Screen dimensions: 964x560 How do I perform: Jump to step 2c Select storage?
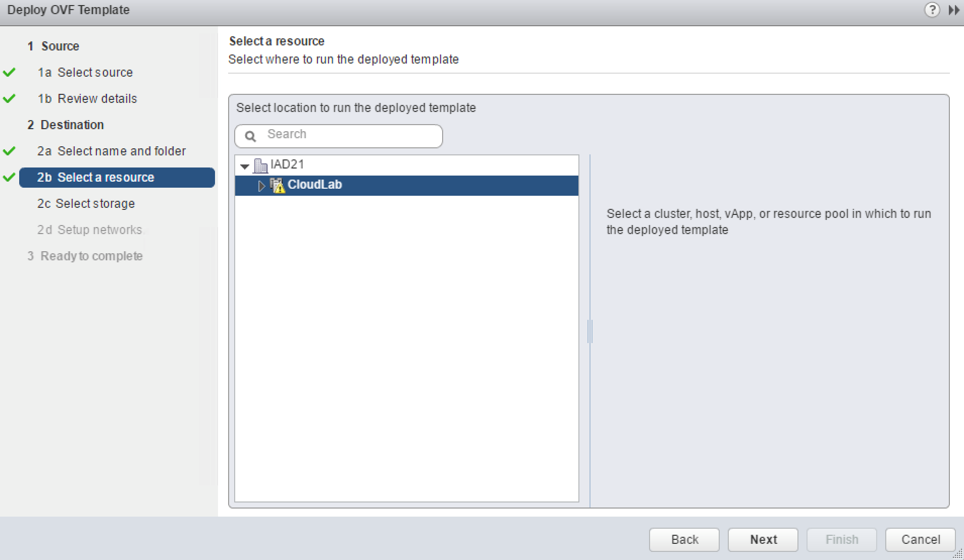click(x=86, y=204)
